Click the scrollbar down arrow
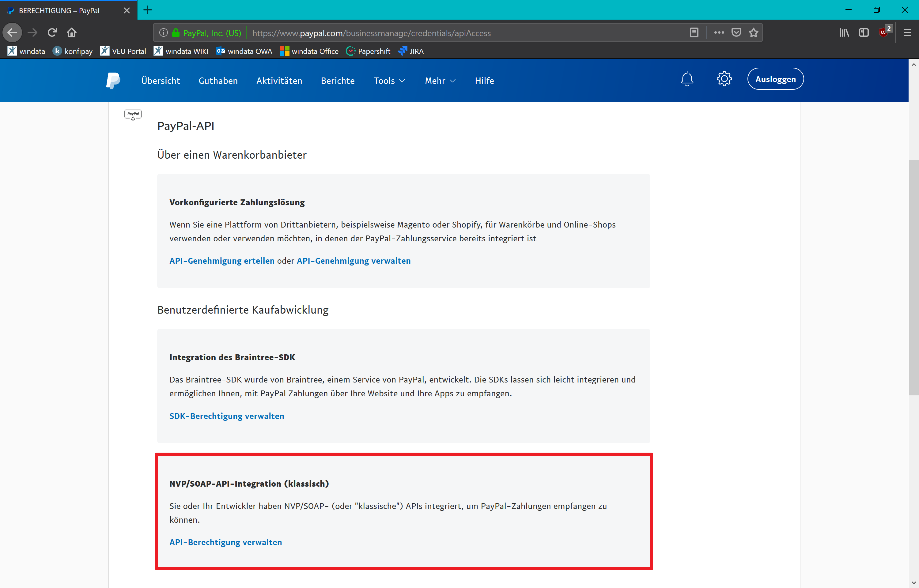The width and height of the screenshot is (919, 588). click(914, 583)
